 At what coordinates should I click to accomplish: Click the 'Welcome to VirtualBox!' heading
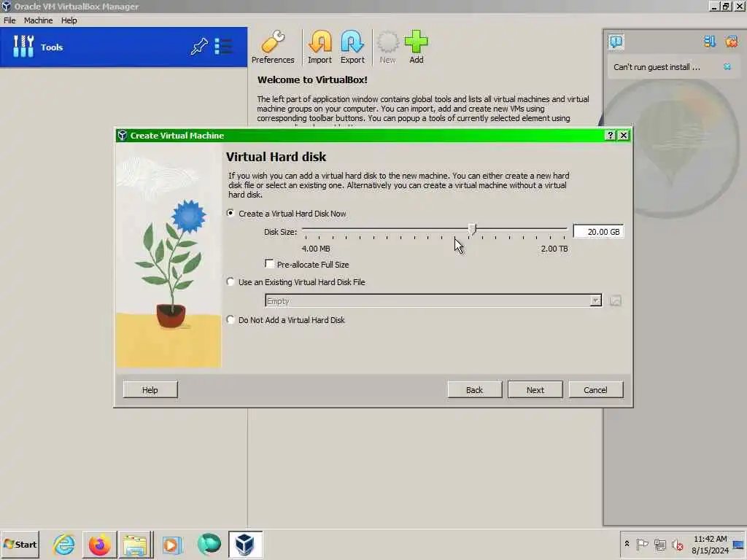pos(312,80)
